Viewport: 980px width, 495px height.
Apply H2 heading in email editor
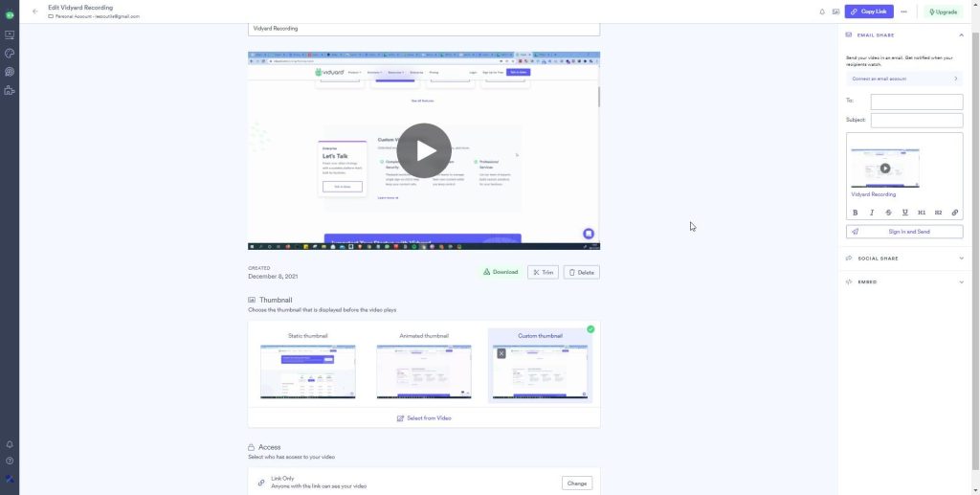click(x=938, y=213)
